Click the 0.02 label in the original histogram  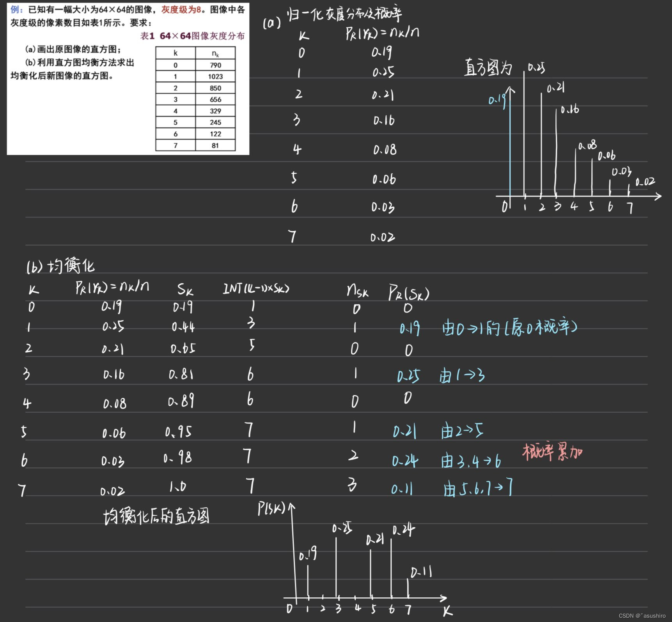click(x=645, y=182)
